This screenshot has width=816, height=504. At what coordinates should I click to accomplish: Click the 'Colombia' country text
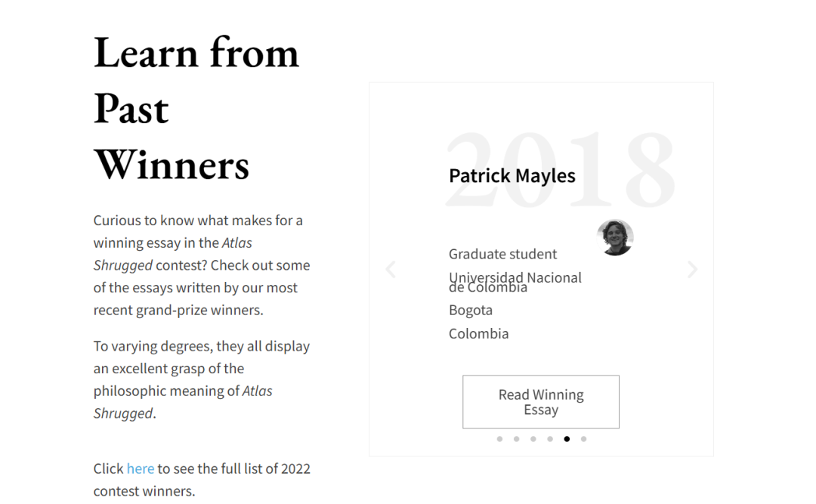478,333
